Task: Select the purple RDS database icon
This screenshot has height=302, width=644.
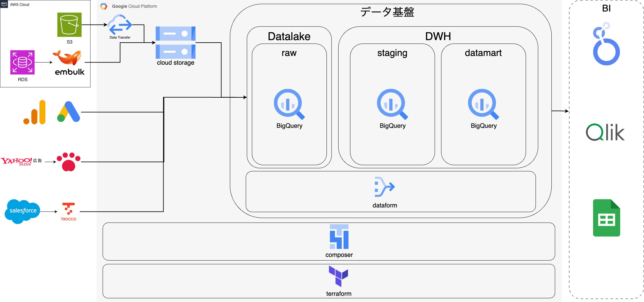Action: coord(22,62)
